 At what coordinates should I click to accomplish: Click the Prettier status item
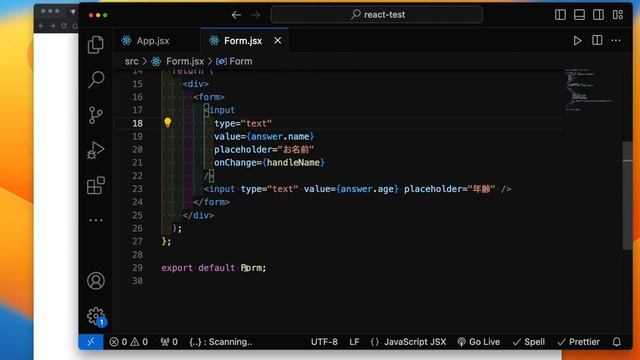coord(578,342)
